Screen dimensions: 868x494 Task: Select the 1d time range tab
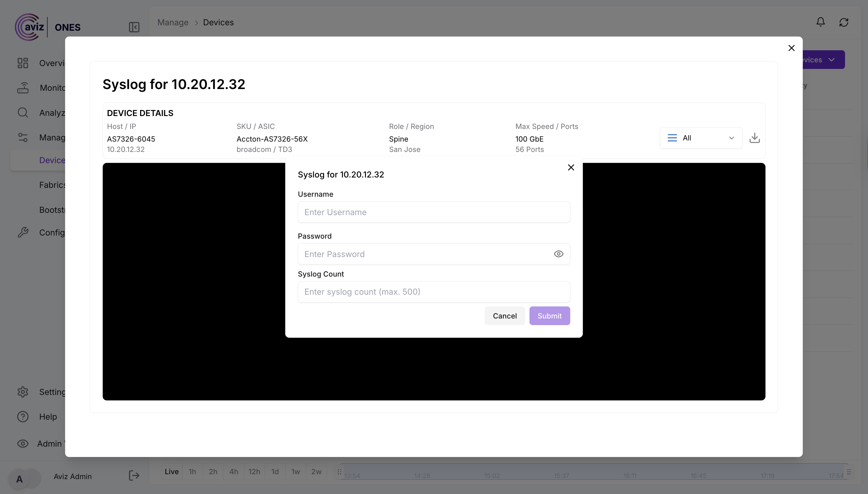pyautogui.click(x=275, y=472)
